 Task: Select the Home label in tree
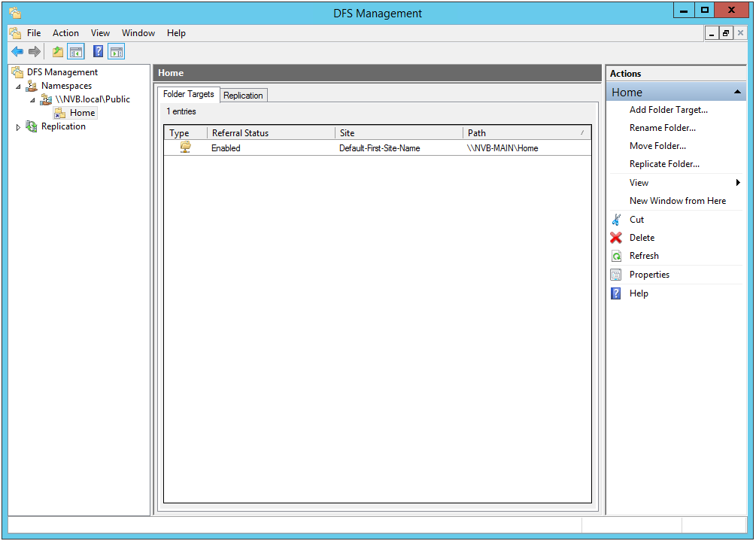(83, 113)
